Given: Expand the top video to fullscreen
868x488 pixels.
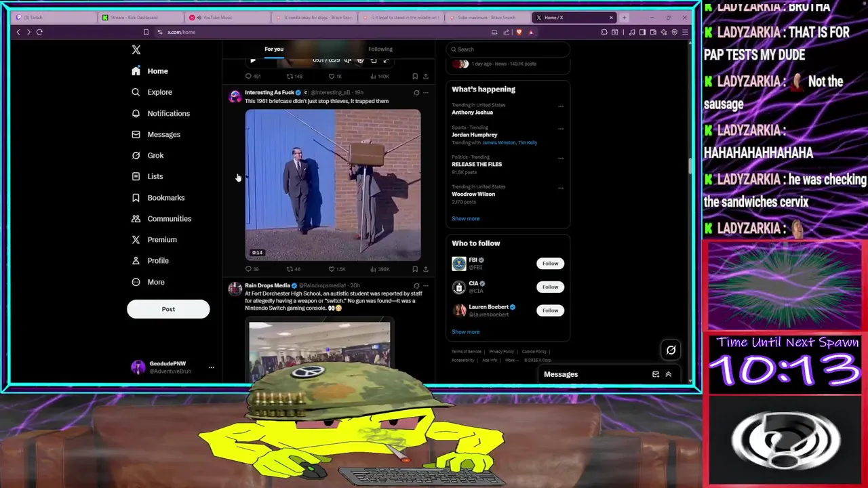Looking at the screenshot, I should (386, 60).
